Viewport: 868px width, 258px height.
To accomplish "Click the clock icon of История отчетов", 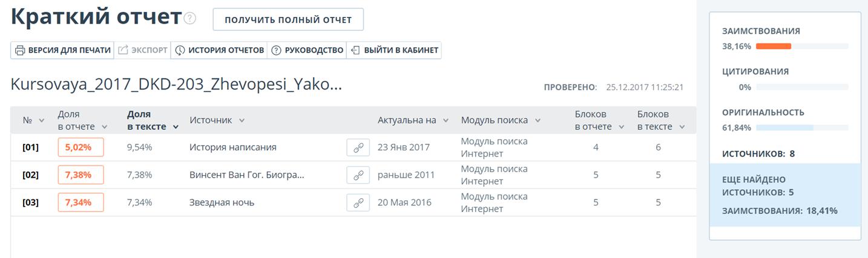I will pos(180,50).
